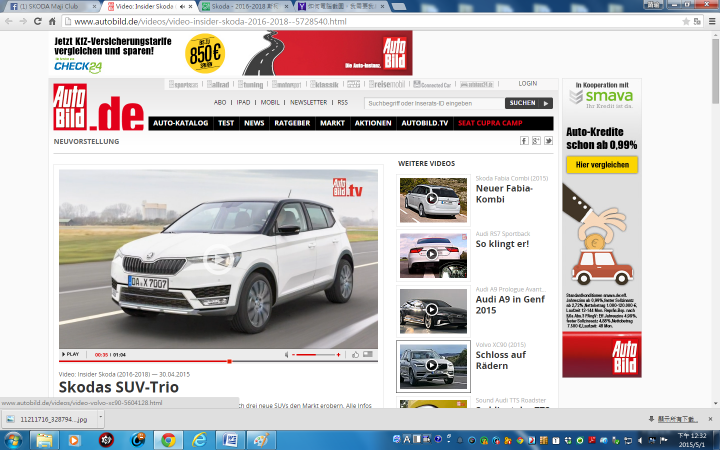
Task: Play So klingt er! video thumbnail
Action: click(433, 255)
